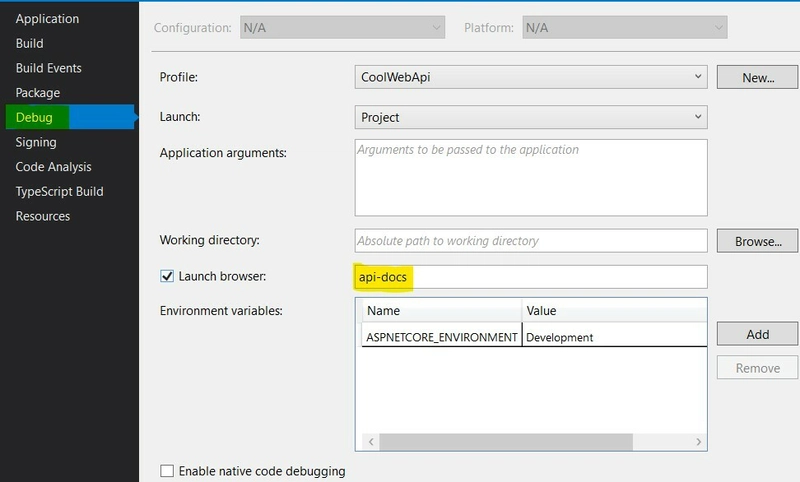Uncheck the Launch browser checkbox
The width and height of the screenshot is (800, 482).
point(167,276)
